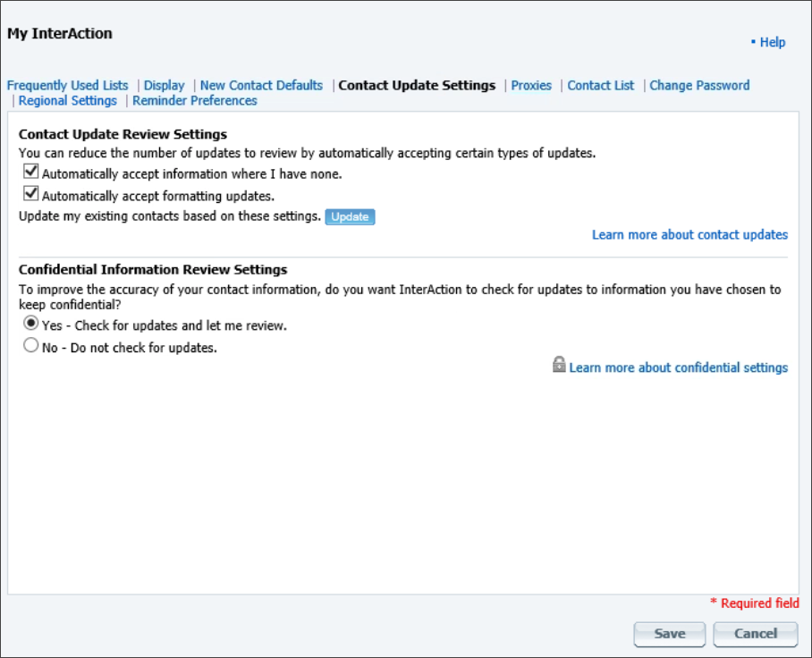
Task: Switch to the Display tab
Action: pyautogui.click(x=165, y=86)
